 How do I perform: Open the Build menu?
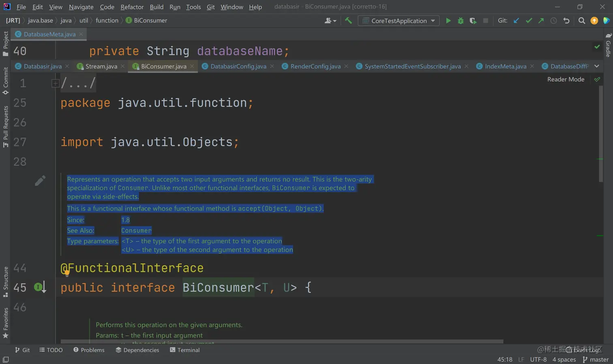156,7
